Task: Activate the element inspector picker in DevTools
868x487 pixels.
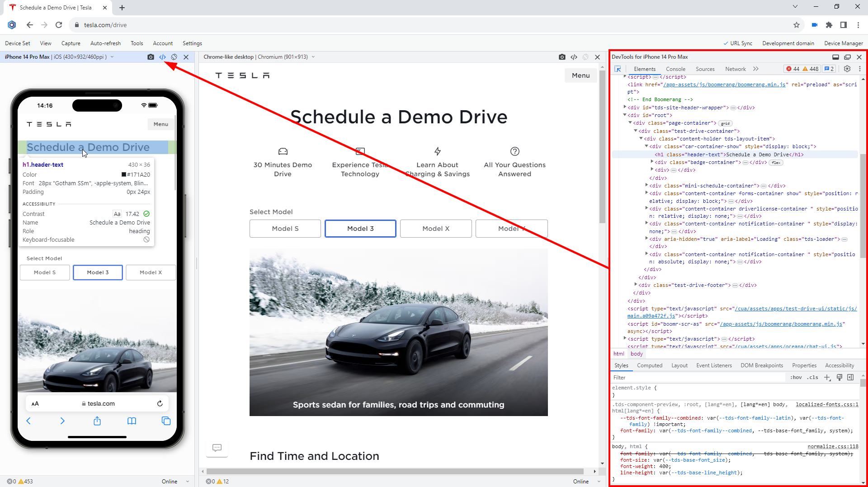Action: (x=618, y=69)
